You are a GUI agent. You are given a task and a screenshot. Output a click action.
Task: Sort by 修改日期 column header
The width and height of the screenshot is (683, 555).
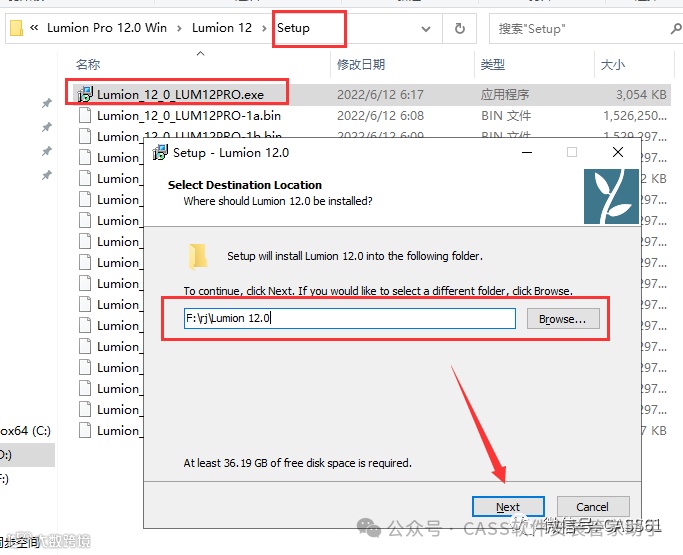tap(361, 64)
